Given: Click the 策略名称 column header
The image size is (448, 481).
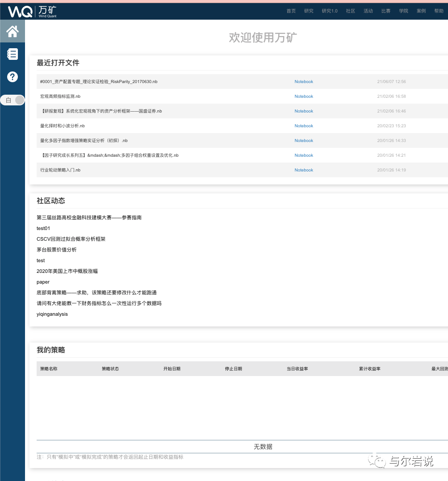Looking at the screenshot, I should (49, 369).
